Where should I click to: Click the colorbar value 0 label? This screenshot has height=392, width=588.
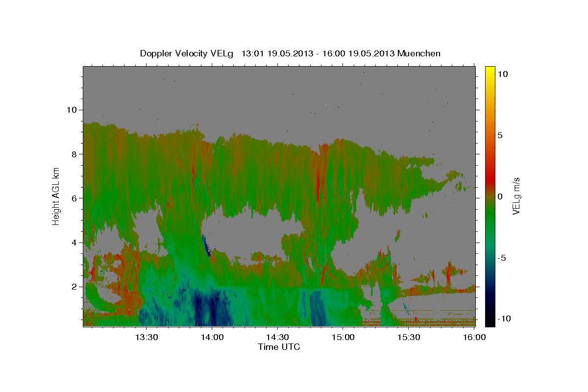500,196
